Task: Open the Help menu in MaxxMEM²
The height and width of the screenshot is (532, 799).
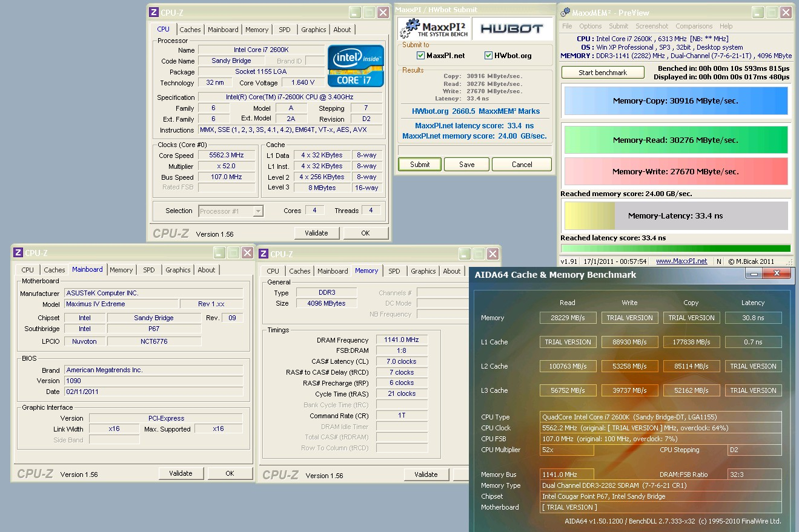Action: (x=726, y=26)
